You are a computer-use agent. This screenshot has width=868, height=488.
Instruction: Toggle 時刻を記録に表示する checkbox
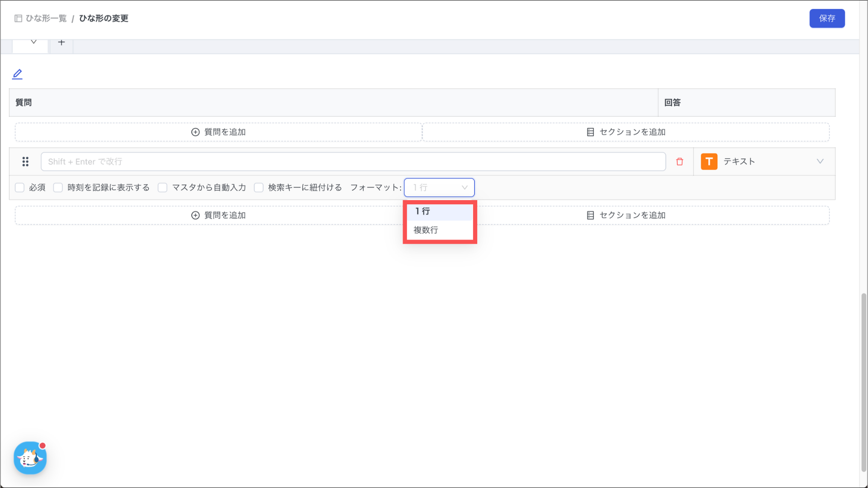click(x=58, y=187)
